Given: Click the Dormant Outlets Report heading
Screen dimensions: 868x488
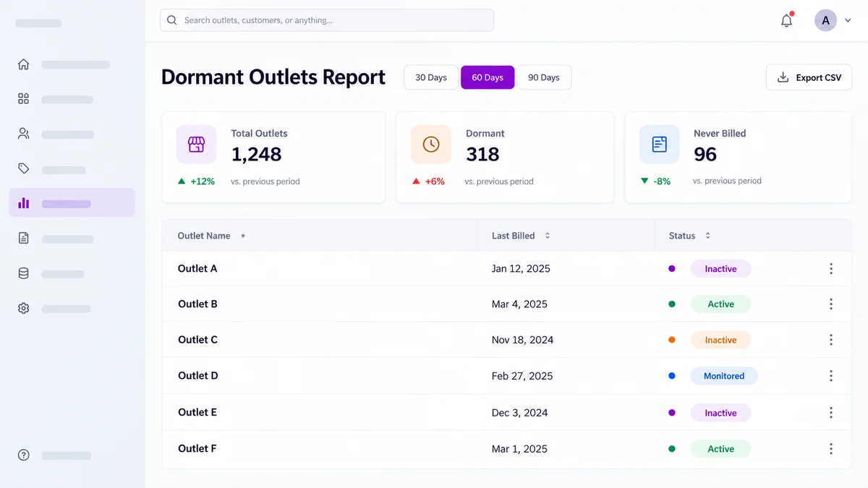Looking at the screenshot, I should (273, 77).
